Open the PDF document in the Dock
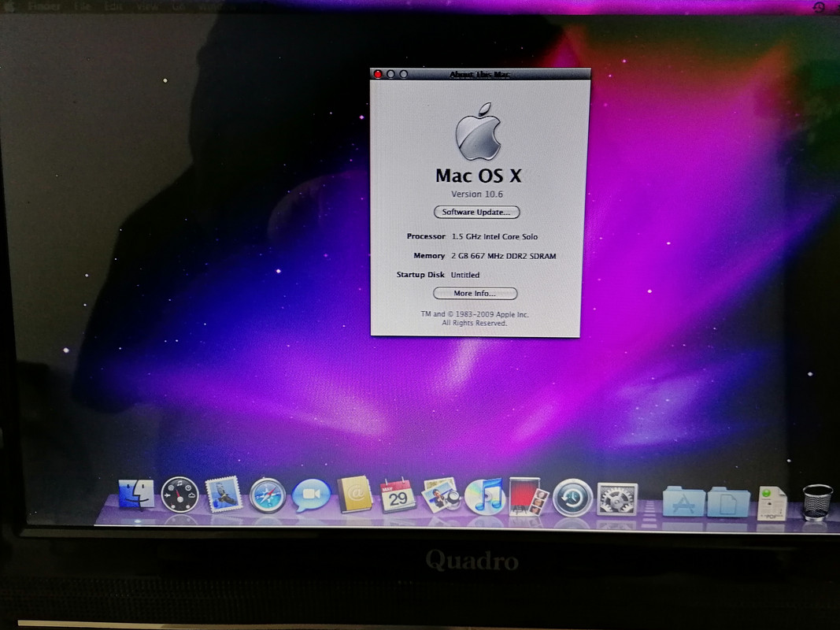This screenshot has height=630, width=840. click(772, 503)
